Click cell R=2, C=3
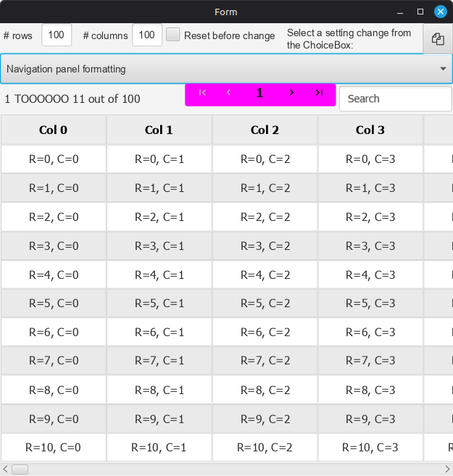The image size is (453, 476). point(370,217)
